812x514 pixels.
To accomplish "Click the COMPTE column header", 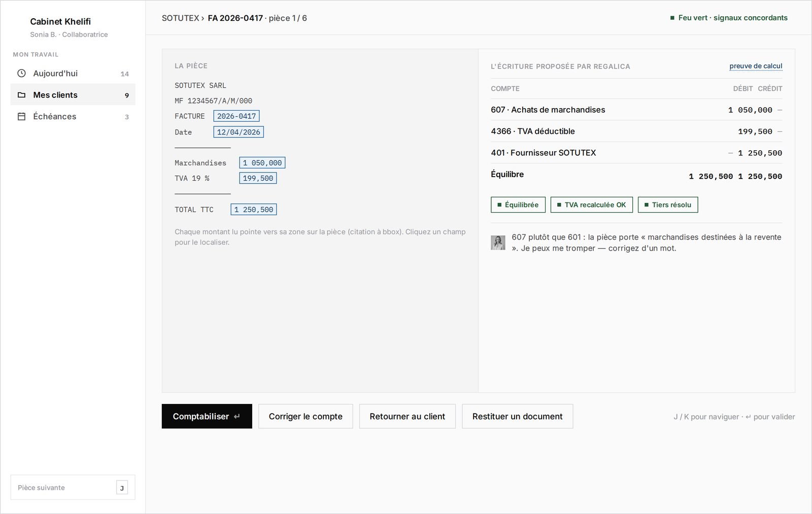I will pos(505,88).
